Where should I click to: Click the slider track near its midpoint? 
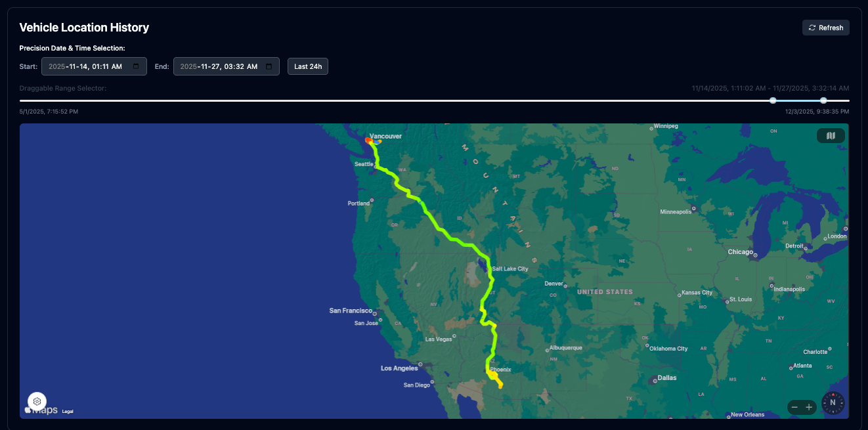pyautogui.click(x=433, y=100)
